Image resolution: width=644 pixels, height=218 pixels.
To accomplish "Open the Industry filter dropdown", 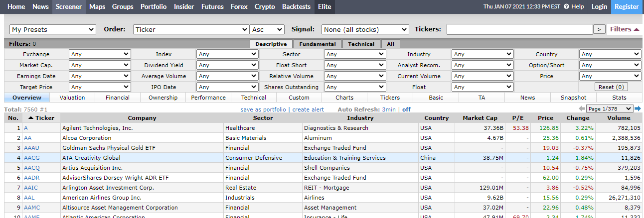I will (483, 54).
